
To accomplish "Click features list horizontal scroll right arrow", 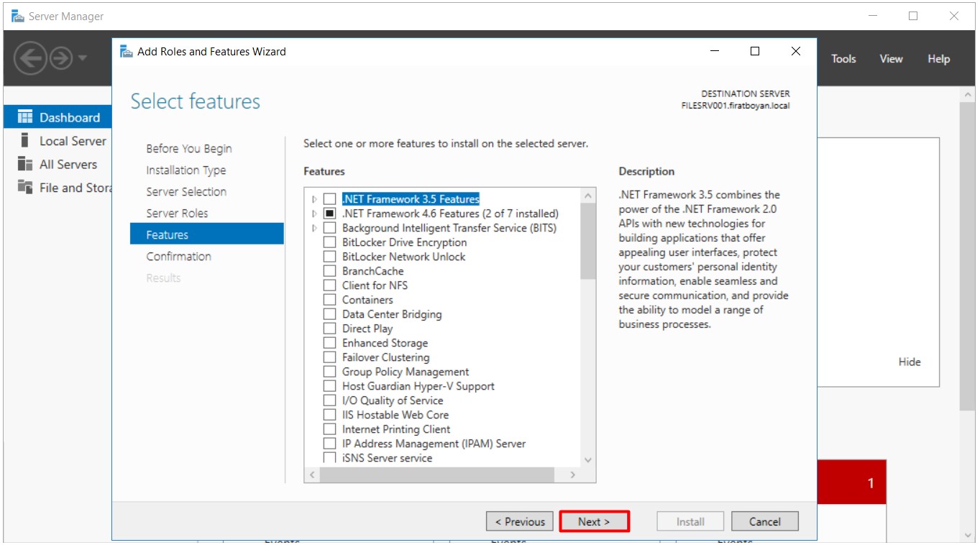I will [x=573, y=475].
